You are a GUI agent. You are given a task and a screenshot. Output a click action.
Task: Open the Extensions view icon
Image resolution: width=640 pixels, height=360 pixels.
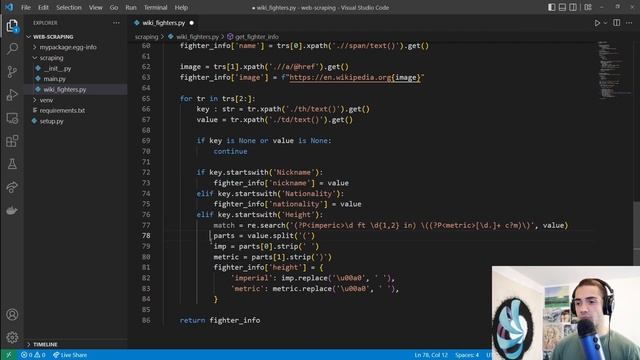pos(12,141)
